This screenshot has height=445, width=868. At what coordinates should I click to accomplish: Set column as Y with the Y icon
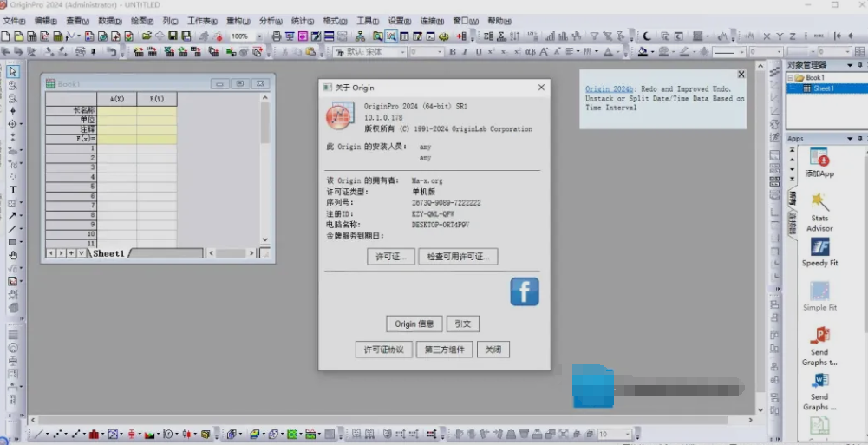pyautogui.click(x=780, y=36)
